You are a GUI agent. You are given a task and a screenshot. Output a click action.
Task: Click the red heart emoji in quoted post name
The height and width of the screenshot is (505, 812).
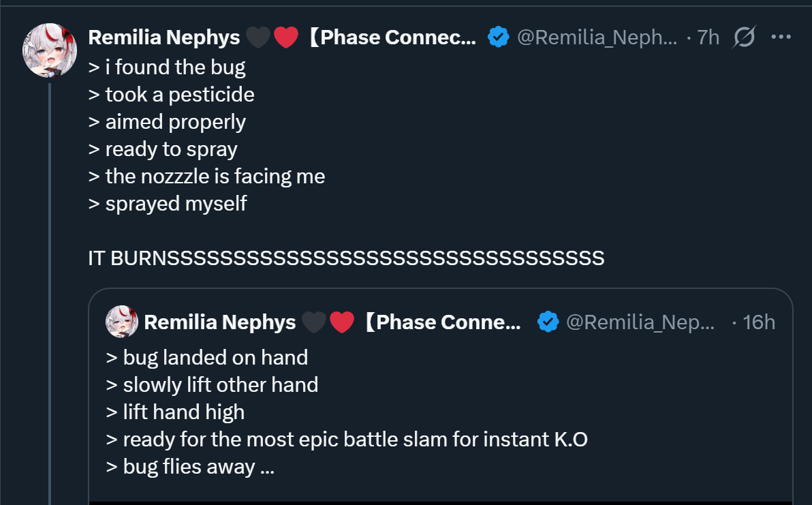(342, 322)
